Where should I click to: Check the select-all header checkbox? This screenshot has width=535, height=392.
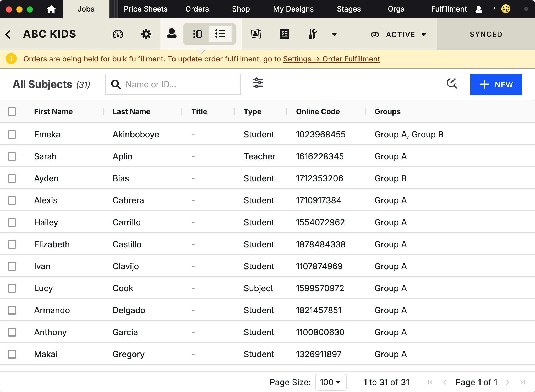12,111
